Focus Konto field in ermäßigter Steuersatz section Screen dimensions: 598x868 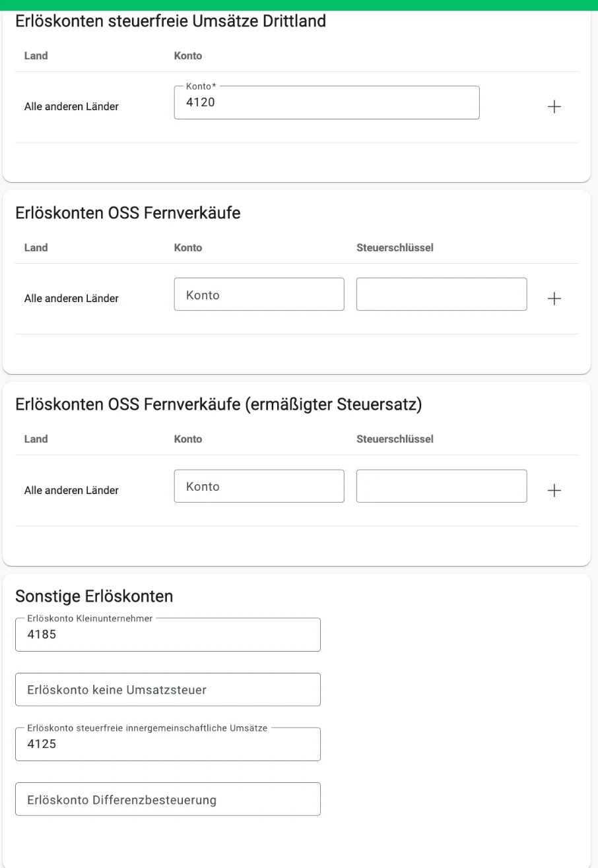tap(259, 486)
